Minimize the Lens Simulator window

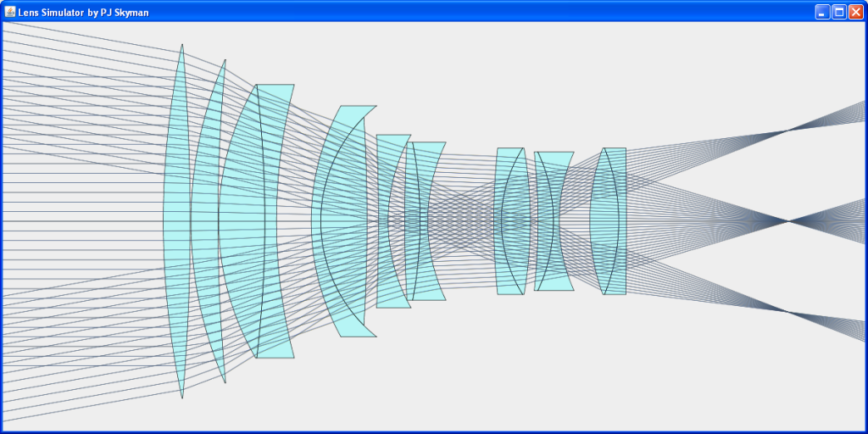point(822,12)
